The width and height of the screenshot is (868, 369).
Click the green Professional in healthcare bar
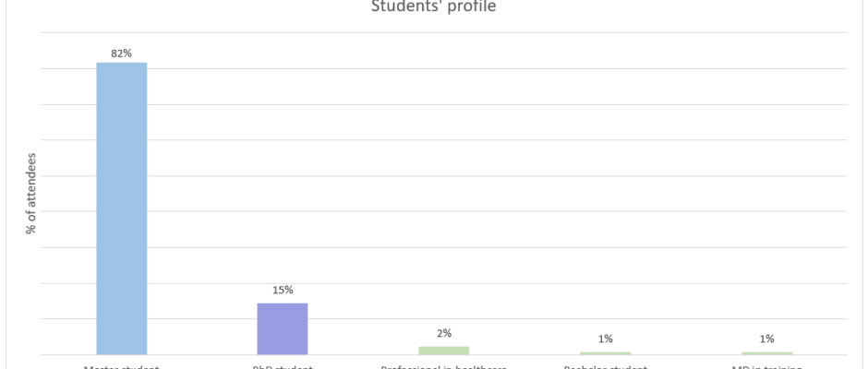[x=443, y=351]
